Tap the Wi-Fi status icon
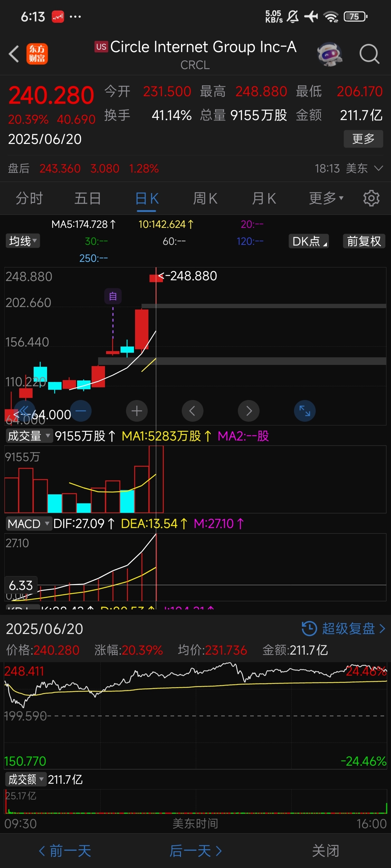Viewport: 391px width, 868px height. (x=331, y=17)
